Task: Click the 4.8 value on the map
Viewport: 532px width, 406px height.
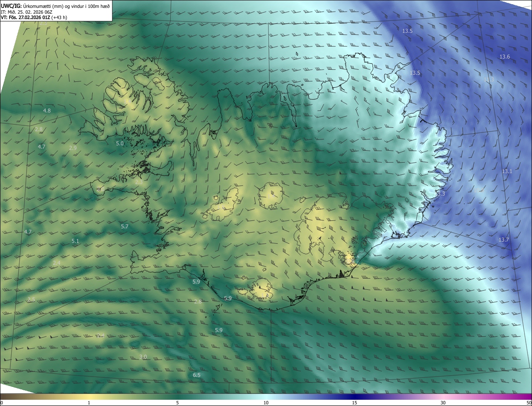Action: (x=47, y=110)
